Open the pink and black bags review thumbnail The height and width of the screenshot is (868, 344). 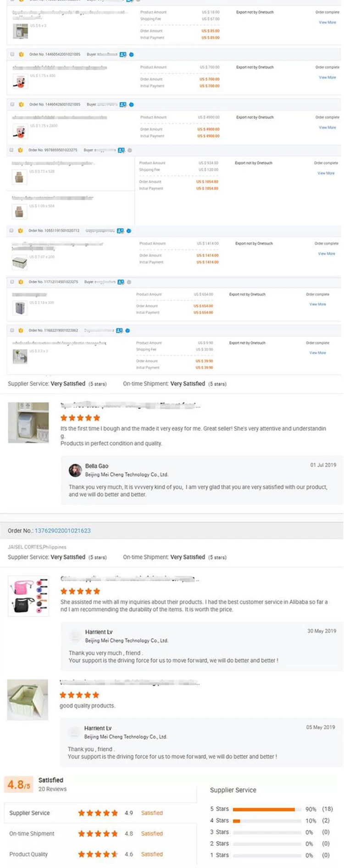pyautogui.click(x=28, y=596)
